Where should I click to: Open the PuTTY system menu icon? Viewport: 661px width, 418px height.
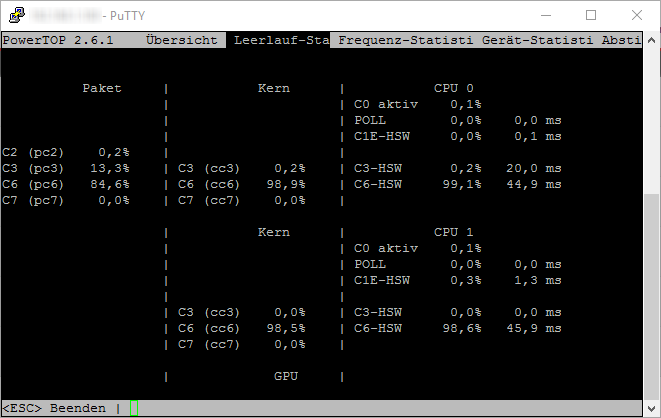17,15
